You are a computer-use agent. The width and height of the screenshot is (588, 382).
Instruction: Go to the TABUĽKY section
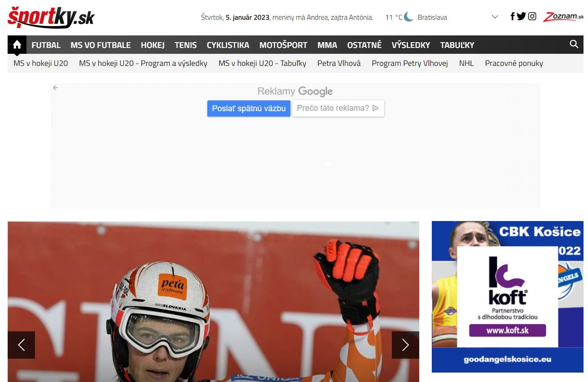pyautogui.click(x=457, y=45)
